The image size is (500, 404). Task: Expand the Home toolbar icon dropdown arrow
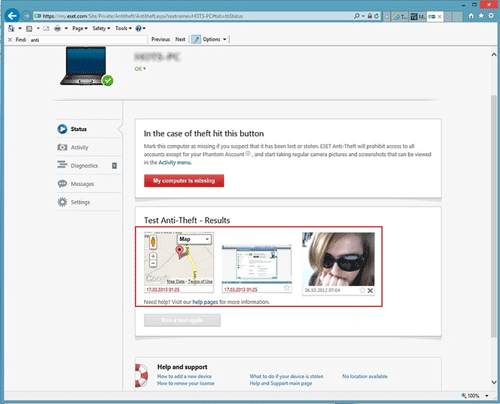[x=20, y=28]
